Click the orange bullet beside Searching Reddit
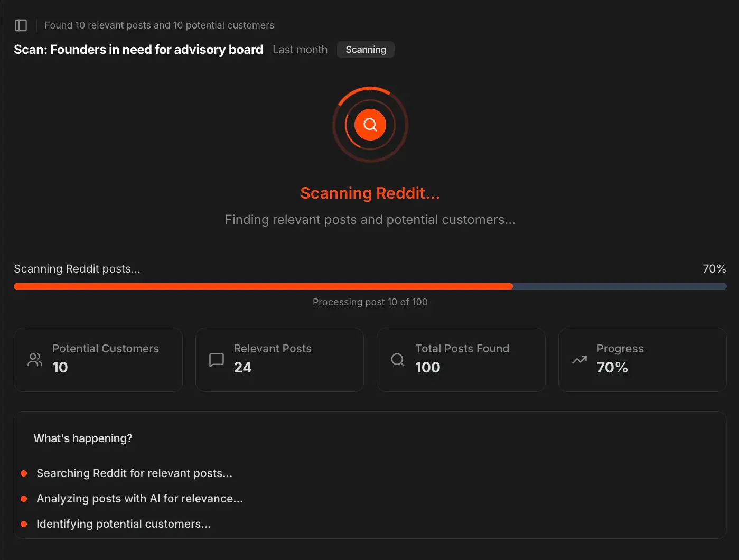The width and height of the screenshot is (739, 560). pos(23,473)
